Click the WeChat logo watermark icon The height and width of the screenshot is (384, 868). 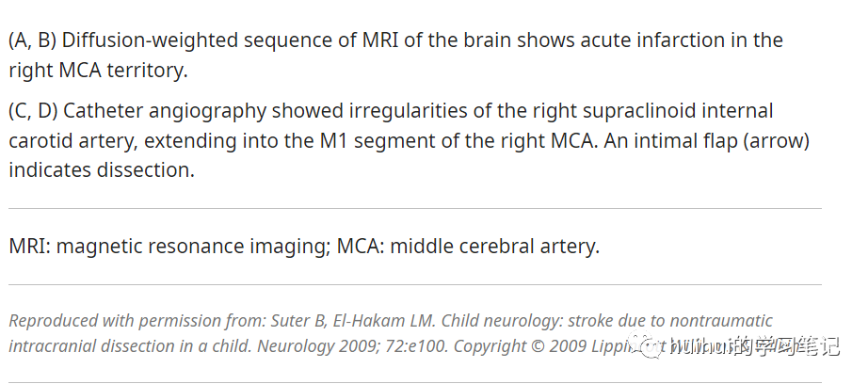pyautogui.click(x=645, y=345)
